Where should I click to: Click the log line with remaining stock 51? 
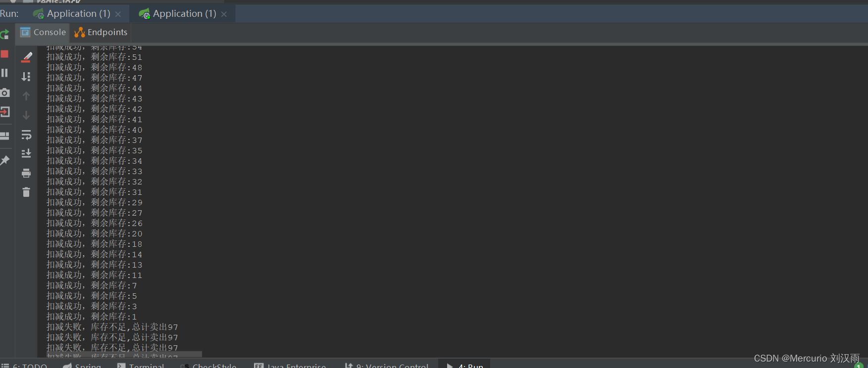95,57
